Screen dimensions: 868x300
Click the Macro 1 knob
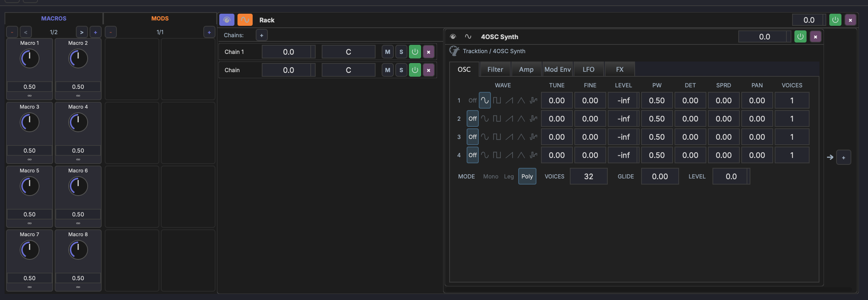[30, 59]
